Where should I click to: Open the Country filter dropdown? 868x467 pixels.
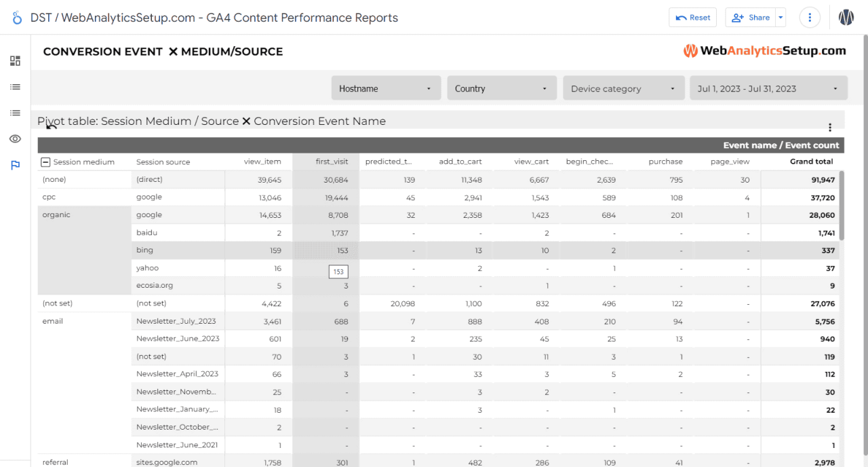(502, 88)
